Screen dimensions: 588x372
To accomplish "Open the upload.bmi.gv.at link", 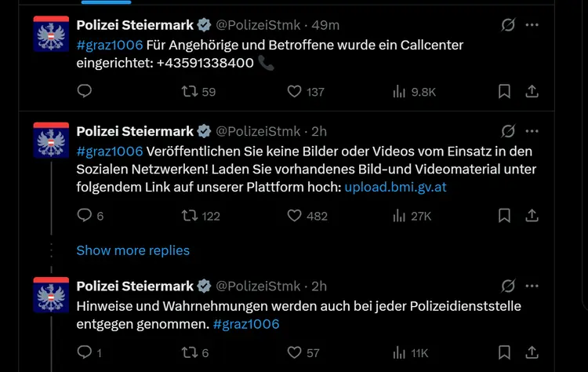I will click(396, 187).
